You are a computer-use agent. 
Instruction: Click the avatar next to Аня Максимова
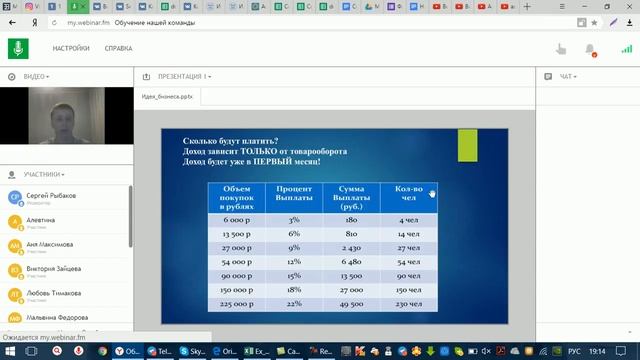15,246
